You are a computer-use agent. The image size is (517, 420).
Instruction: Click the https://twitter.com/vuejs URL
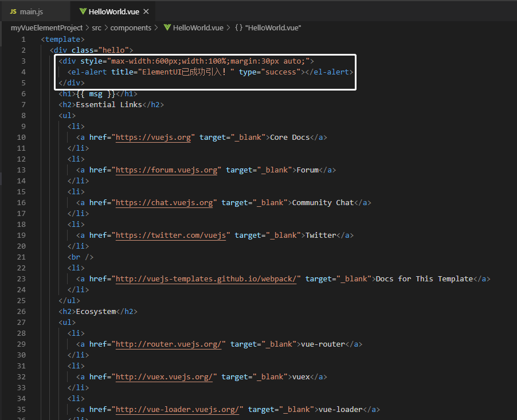pyautogui.click(x=171, y=235)
